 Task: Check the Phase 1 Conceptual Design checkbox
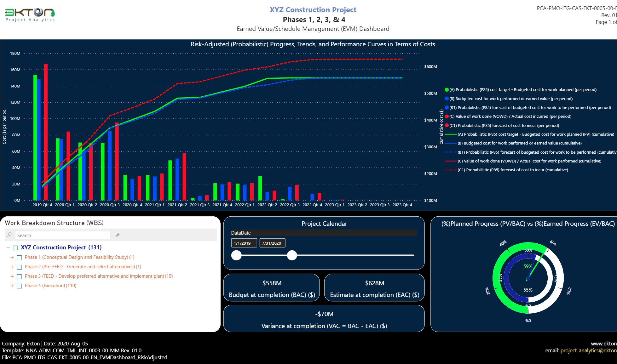[19, 258]
